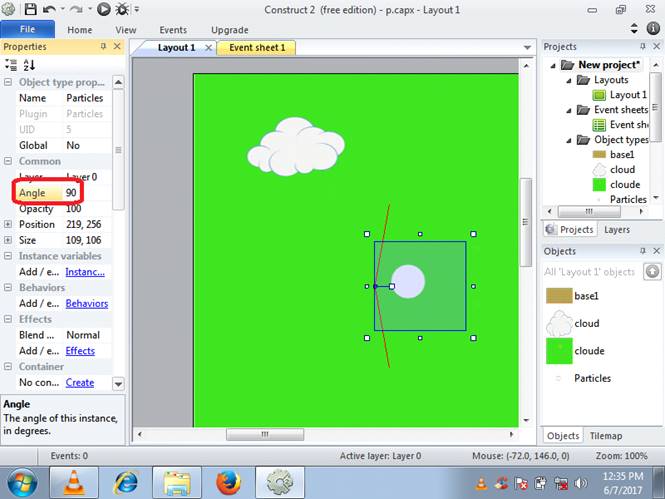Click the Debug bug icon
This screenshot has height=499, width=665.
[122, 9]
